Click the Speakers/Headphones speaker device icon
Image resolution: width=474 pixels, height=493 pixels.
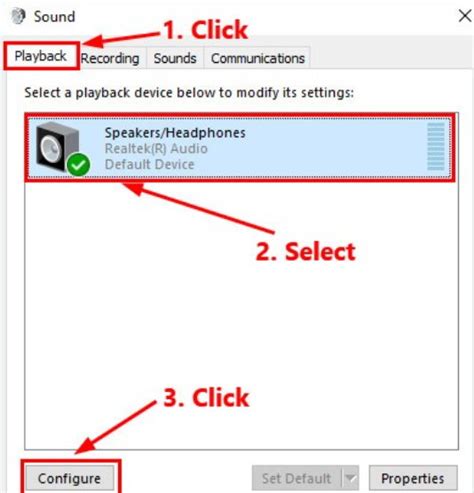(x=58, y=147)
